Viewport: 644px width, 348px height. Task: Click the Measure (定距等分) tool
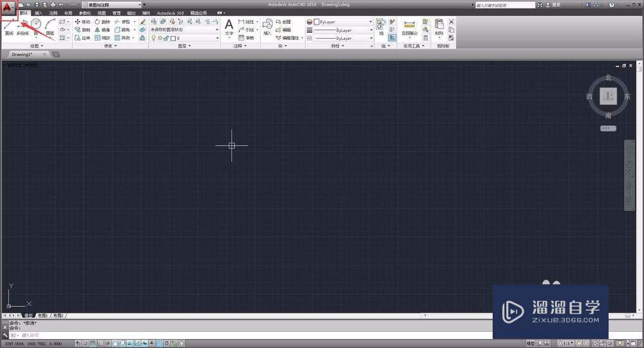pos(409,27)
